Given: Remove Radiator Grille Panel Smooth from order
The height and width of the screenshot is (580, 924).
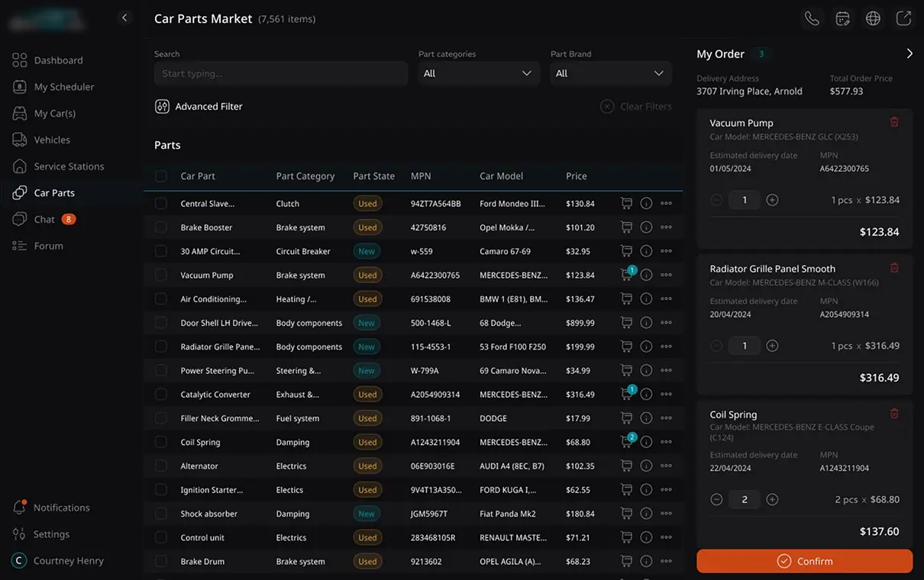Looking at the screenshot, I should (894, 268).
